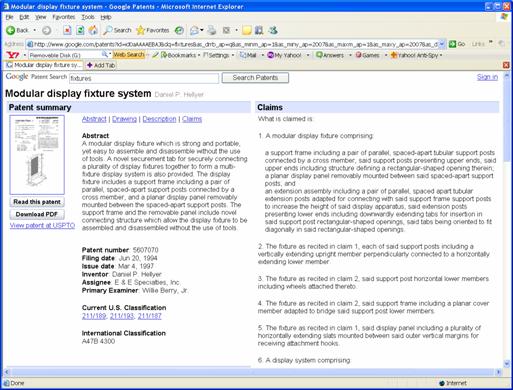
Task: Click the Download PDF button
Action: 37,214
